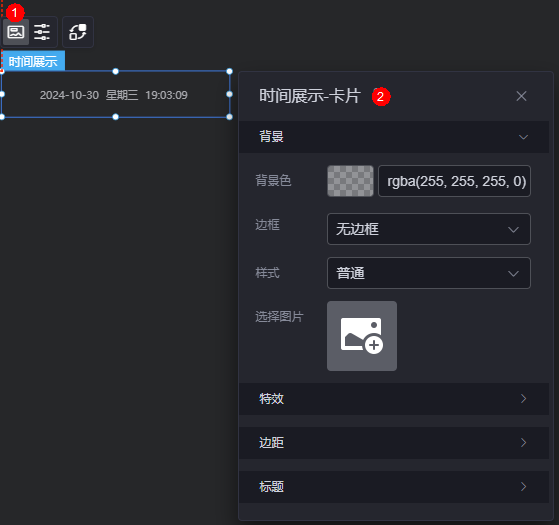Click the 背景 section header label
The height and width of the screenshot is (525, 559).
[x=271, y=137]
